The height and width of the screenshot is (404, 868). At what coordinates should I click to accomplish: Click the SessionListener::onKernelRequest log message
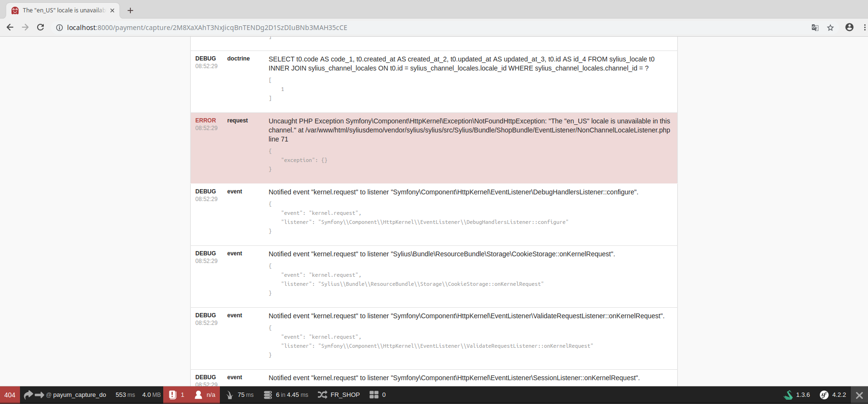pos(454,378)
